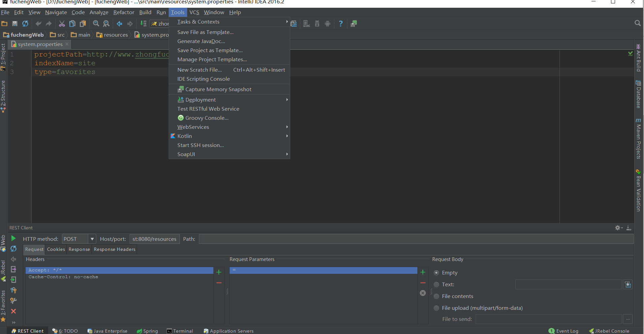This screenshot has width=644, height=334.
Task: Click the Path input field
Action: [416, 239]
